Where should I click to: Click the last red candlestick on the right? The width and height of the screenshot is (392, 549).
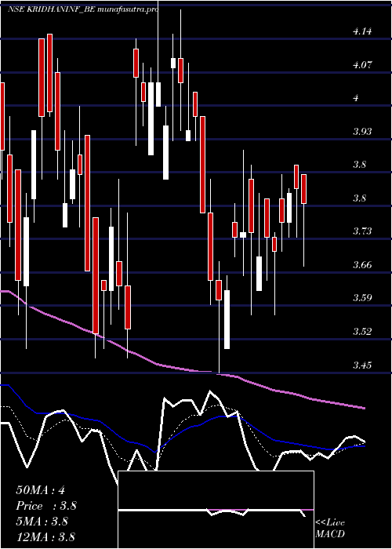[304, 189]
